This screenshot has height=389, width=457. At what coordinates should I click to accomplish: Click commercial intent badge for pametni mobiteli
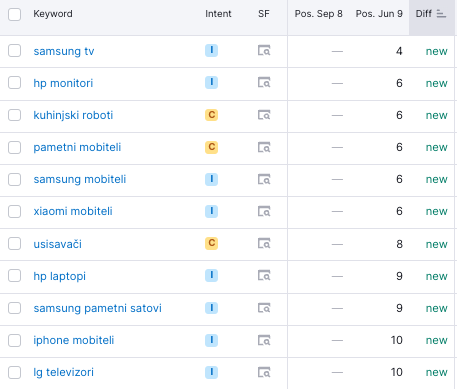click(x=211, y=147)
